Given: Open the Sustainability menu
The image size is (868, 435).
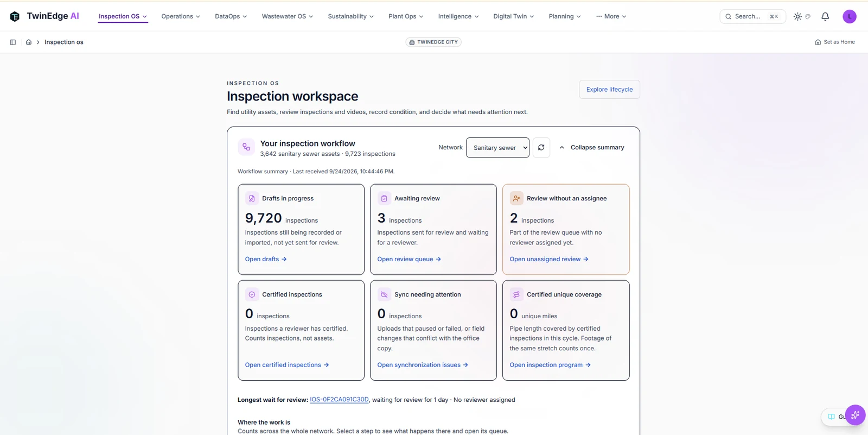Looking at the screenshot, I should coord(351,17).
